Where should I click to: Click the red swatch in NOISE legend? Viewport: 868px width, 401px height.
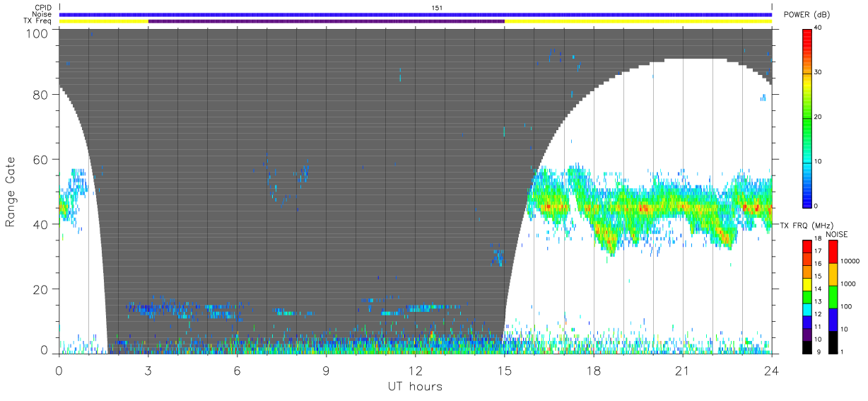(x=833, y=252)
